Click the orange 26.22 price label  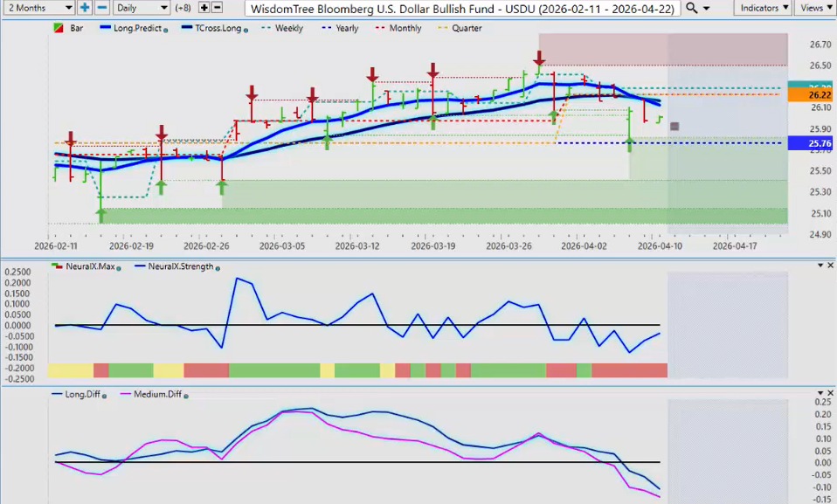[819, 95]
